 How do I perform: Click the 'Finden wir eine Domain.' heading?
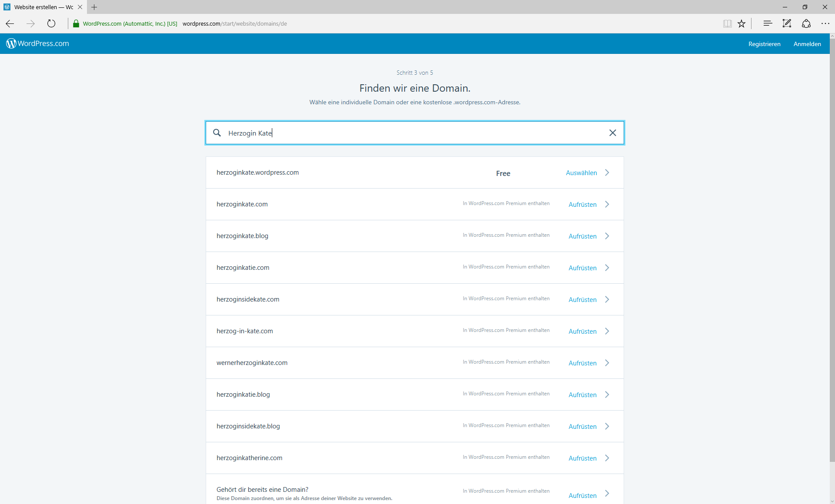(x=414, y=88)
